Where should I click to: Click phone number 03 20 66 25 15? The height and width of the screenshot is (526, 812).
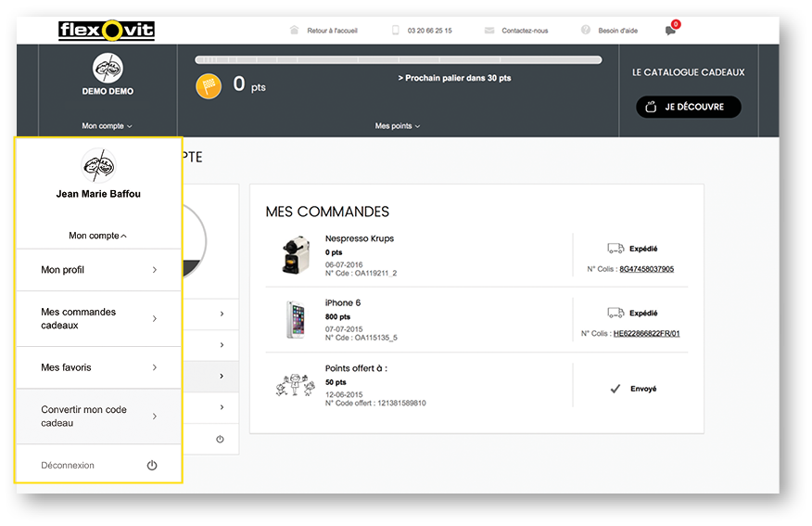(x=429, y=31)
